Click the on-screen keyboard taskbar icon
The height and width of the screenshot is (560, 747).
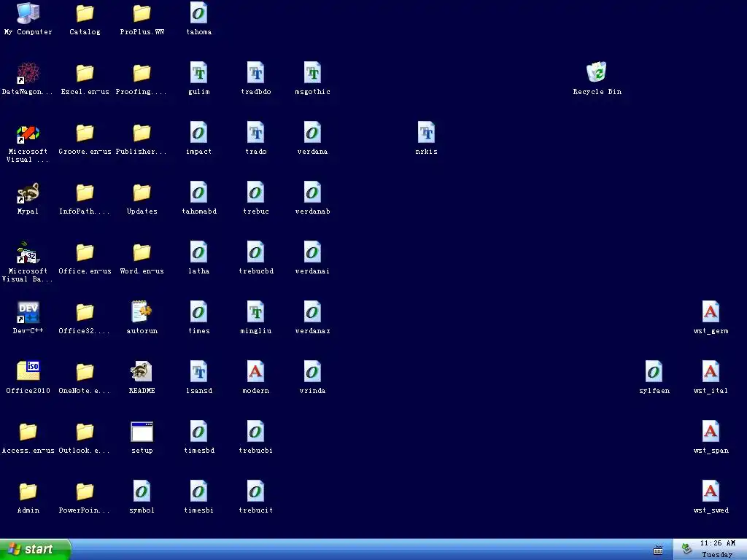[x=658, y=551]
